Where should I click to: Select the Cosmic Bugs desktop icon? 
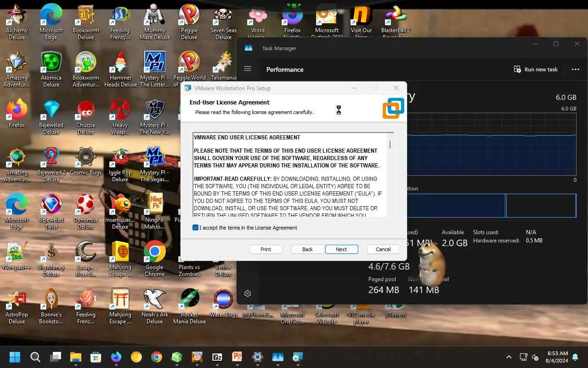coord(85,161)
